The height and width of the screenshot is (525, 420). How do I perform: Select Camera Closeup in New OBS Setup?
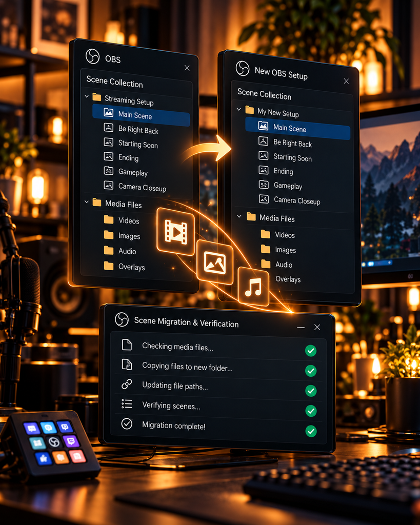[297, 200]
